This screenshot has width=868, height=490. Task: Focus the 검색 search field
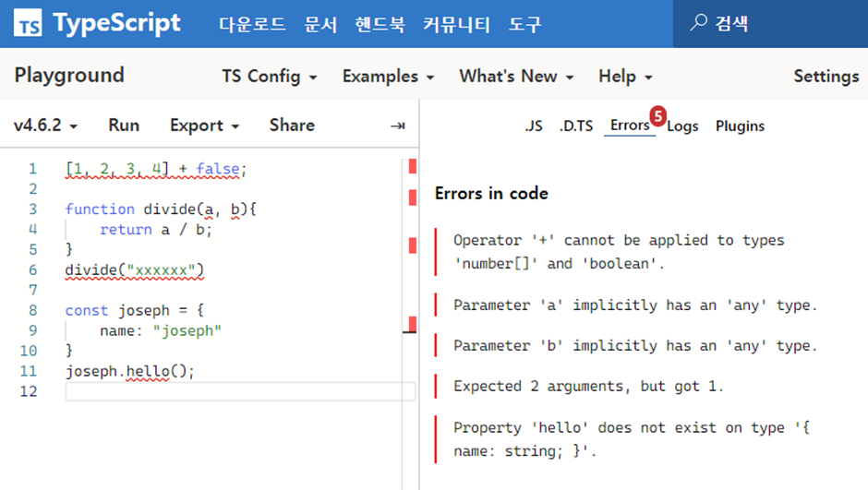(x=770, y=23)
